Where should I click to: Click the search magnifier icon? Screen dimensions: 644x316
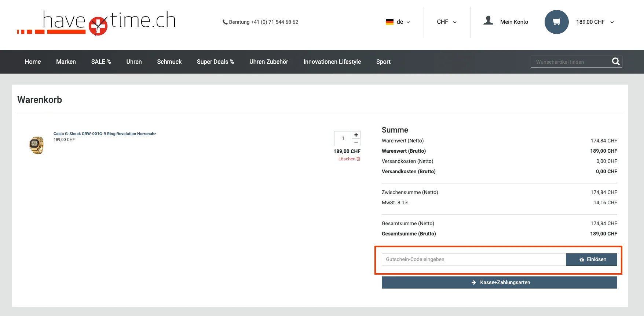[616, 62]
